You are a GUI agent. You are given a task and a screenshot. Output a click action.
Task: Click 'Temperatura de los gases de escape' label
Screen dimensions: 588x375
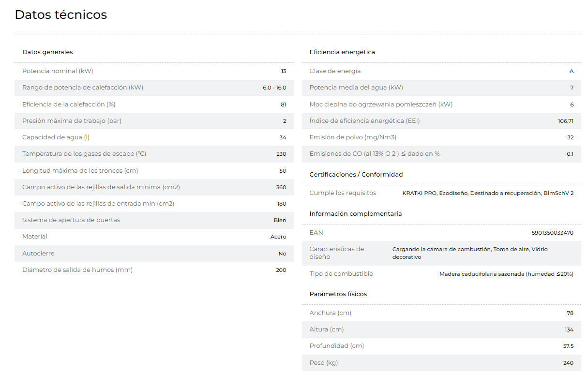tap(84, 154)
